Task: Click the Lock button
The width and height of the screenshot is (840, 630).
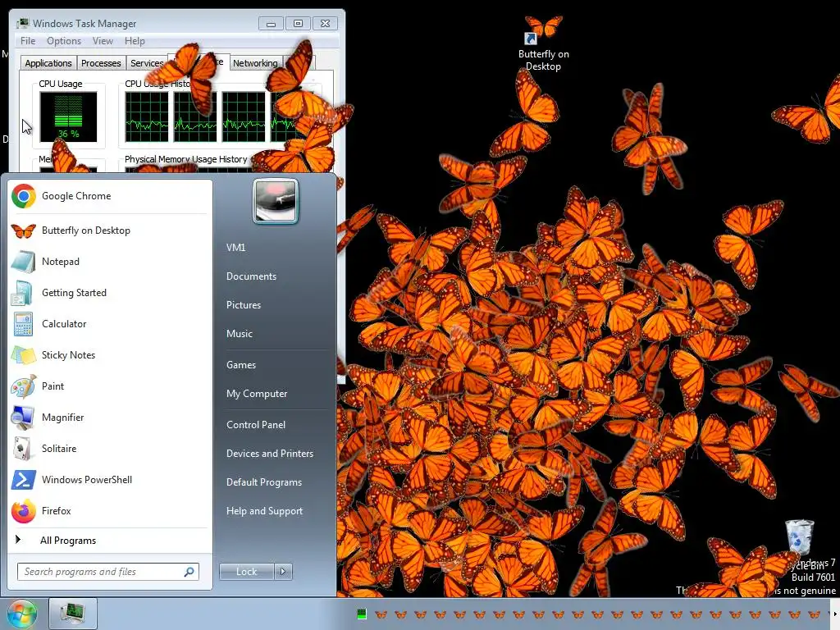Action: tap(247, 572)
